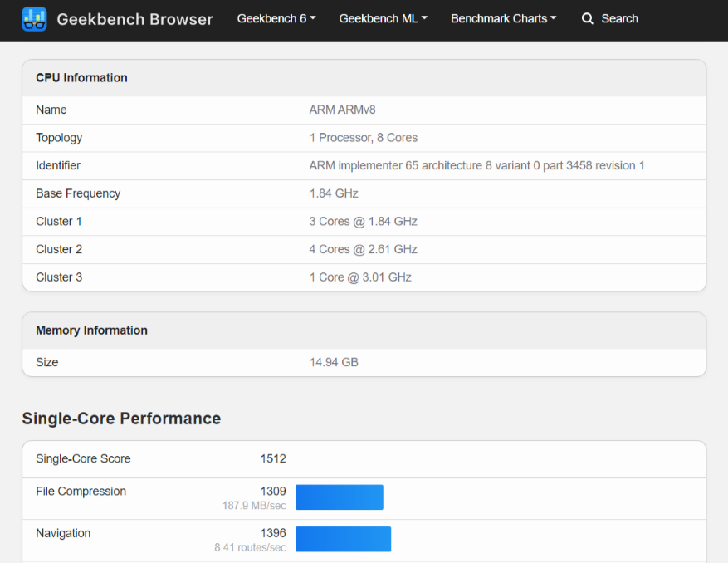Click the Cluster 2 cores value
The width and height of the screenshot is (728, 563).
[x=363, y=249]
